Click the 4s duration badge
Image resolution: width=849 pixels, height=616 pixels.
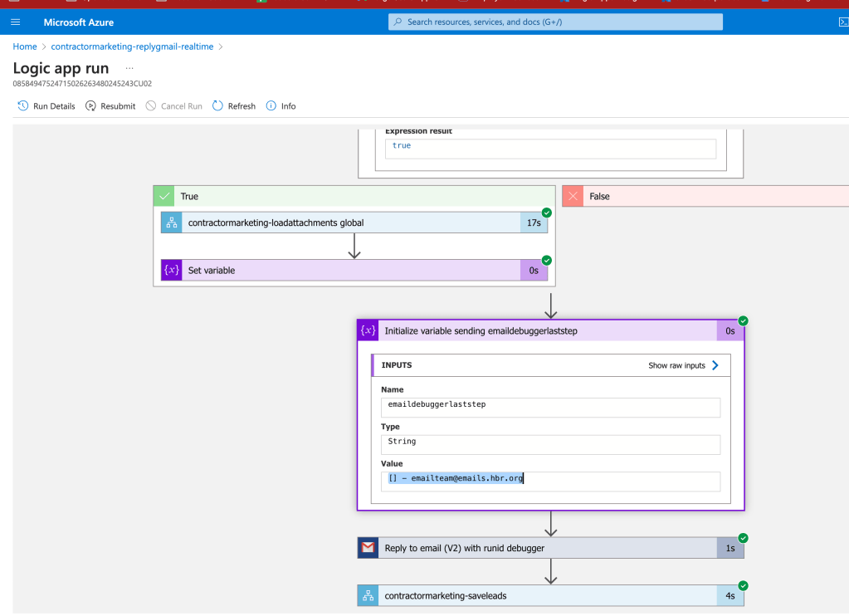(730, 596)
